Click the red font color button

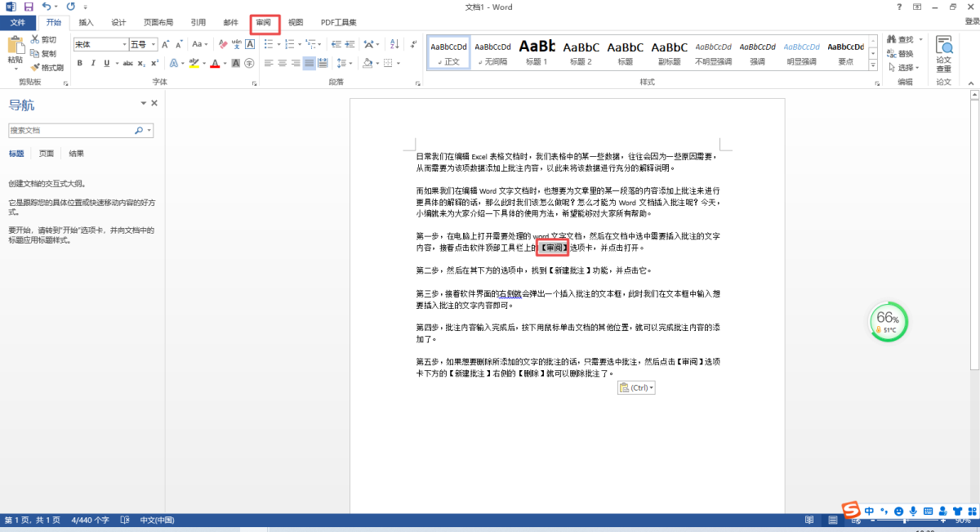[215, 64]
